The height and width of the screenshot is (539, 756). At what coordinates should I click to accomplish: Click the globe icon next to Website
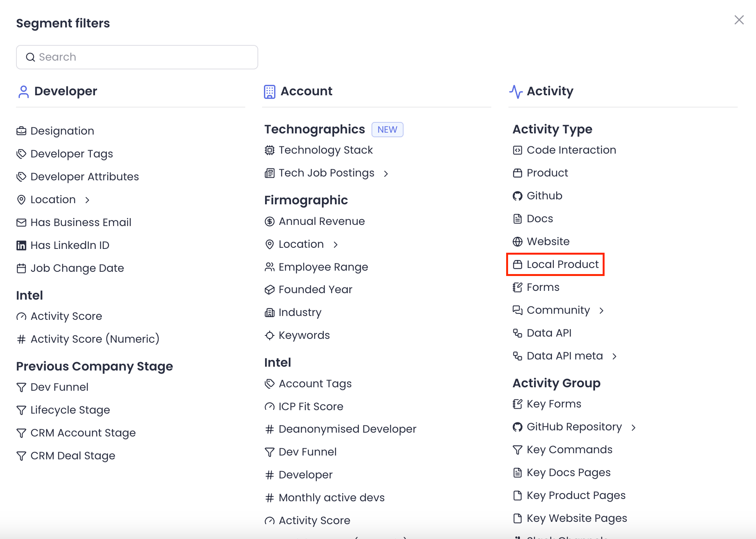click(517, 242)
